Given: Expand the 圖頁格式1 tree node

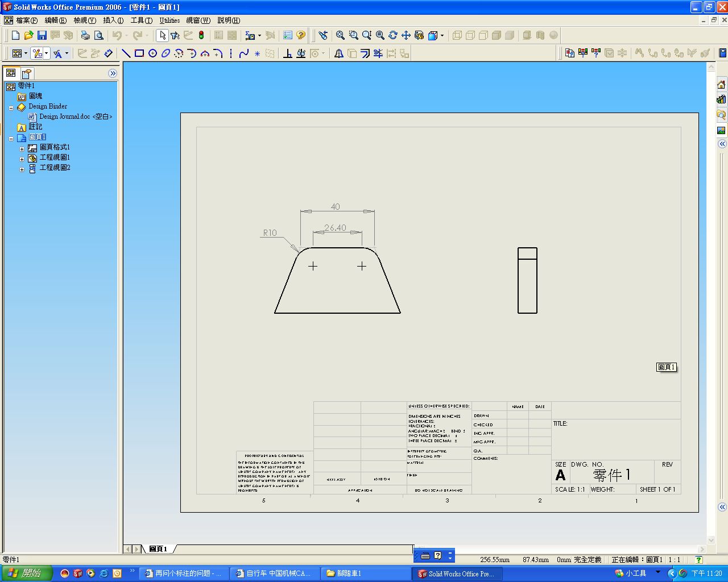Looking at the screenshot, I should point(22,149).
